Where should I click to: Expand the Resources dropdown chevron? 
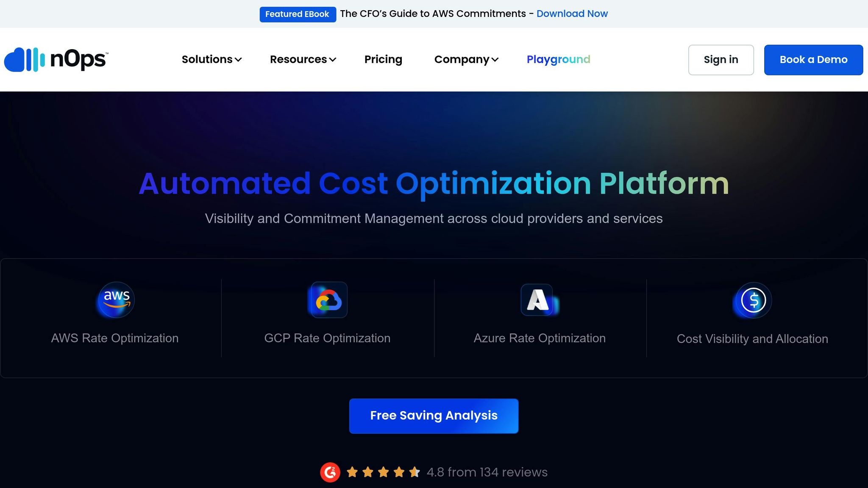(333, 60)
